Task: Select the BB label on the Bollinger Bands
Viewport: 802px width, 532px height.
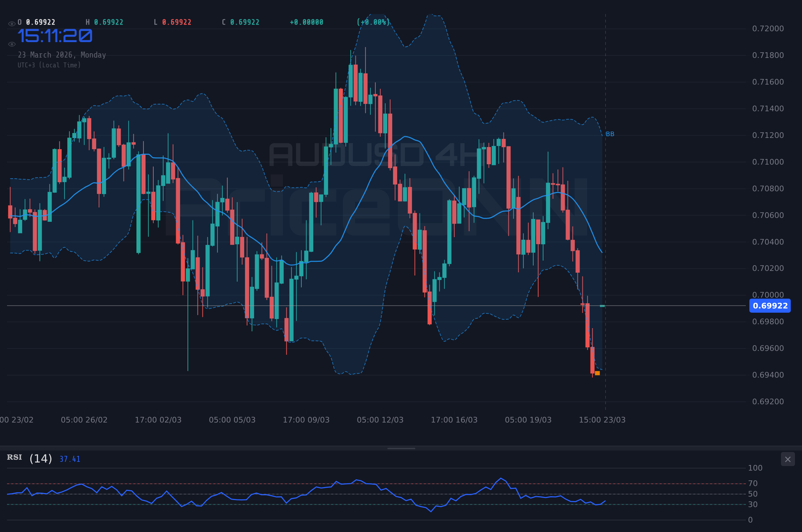Action: coord(609,134)
